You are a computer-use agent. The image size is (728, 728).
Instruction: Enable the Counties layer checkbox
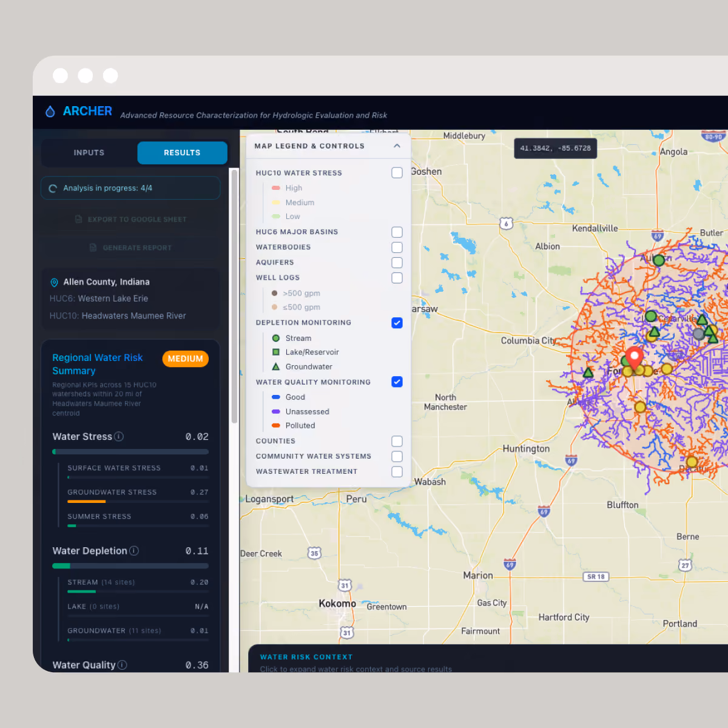[397, 441]
